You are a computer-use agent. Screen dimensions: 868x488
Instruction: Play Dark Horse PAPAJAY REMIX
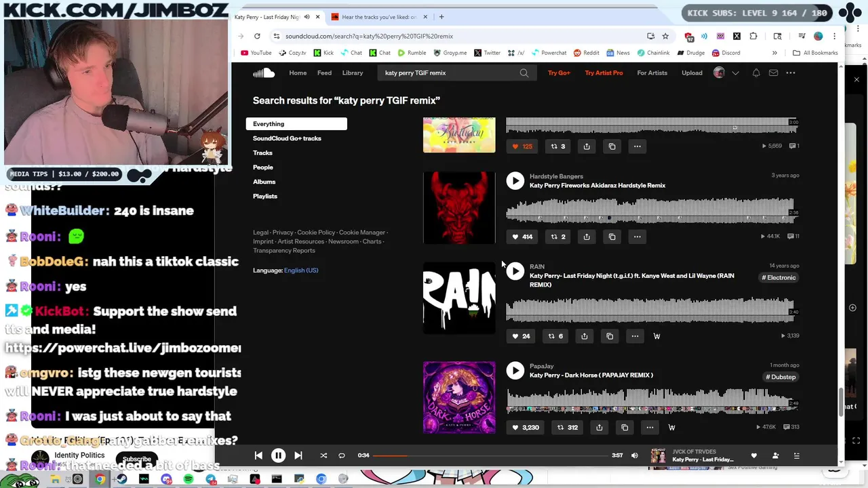click(515, 370)
